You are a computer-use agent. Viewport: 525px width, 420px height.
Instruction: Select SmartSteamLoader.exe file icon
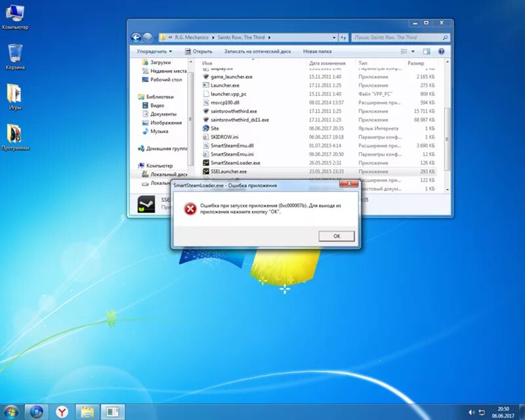tap(206, 163)
